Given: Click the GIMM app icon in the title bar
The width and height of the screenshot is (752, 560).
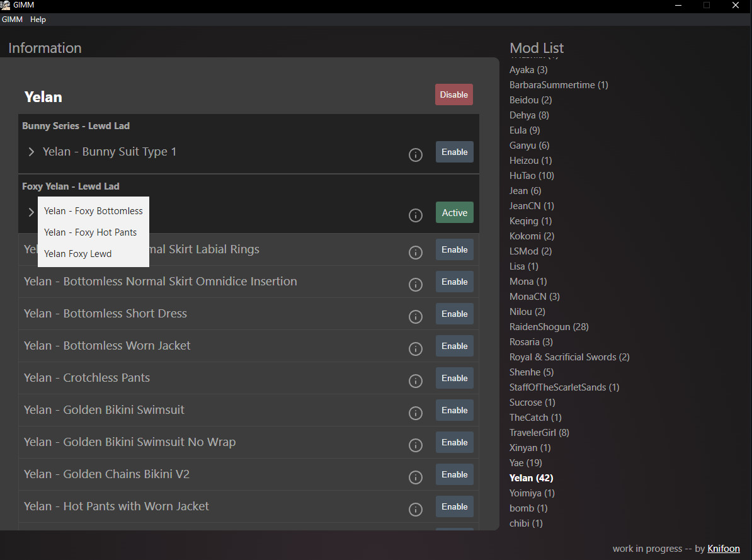Looking at the screenshot, I should (x=6, y=6).
